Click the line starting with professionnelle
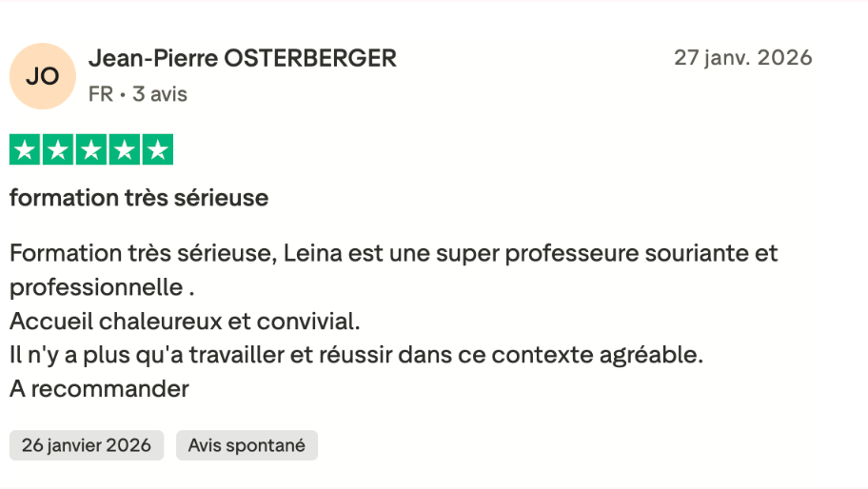Image resolution: width=868 pixels, height=489 pixels. coord(102,287)
